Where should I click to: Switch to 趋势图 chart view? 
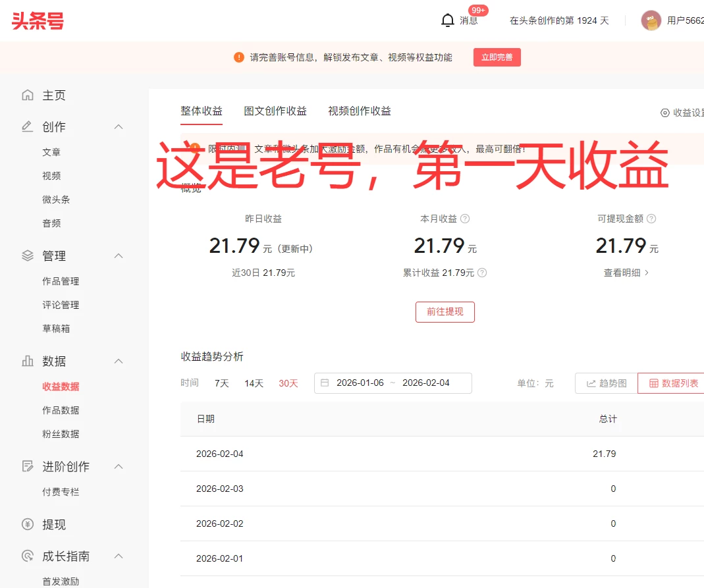607,383
